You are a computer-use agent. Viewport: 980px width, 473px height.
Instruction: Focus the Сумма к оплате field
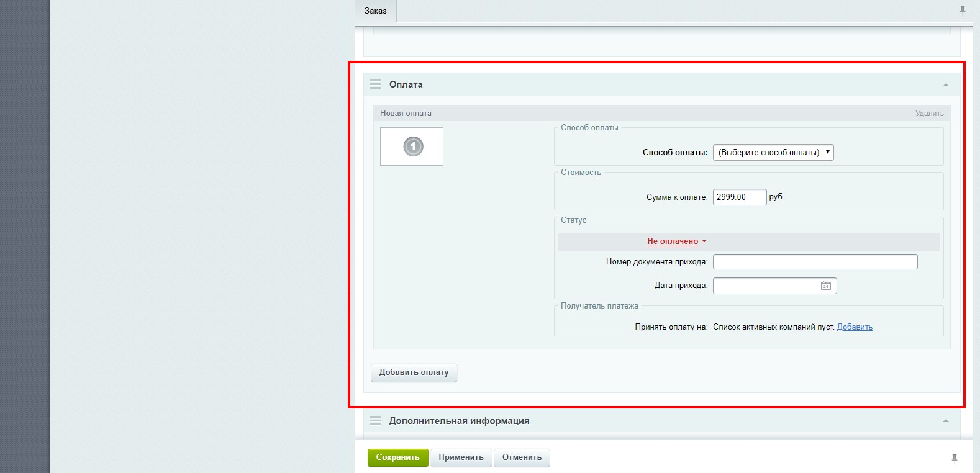(740, 197)
